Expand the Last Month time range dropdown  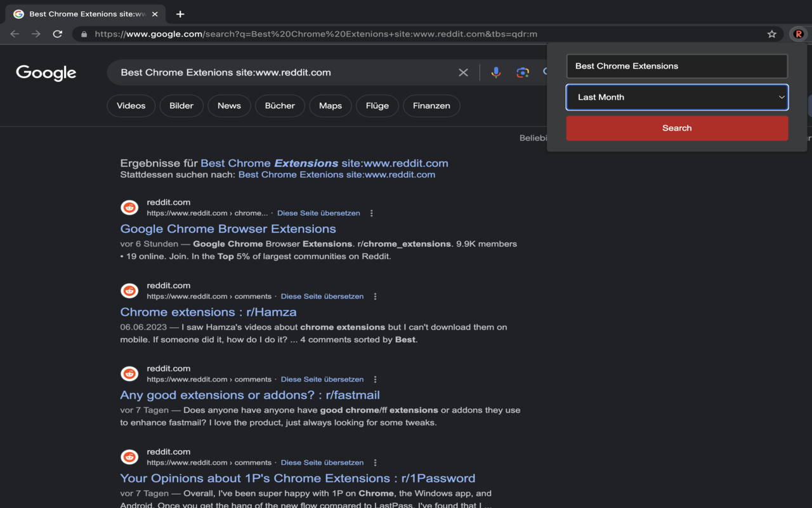(x=677, y=97)
